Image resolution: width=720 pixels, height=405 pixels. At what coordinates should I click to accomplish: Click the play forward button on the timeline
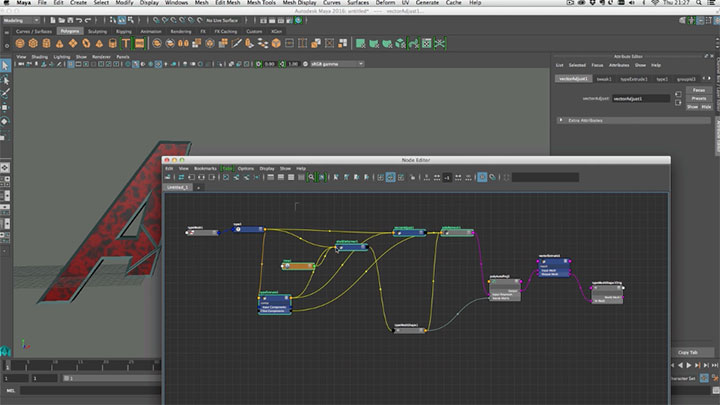[x=688, y=366]
